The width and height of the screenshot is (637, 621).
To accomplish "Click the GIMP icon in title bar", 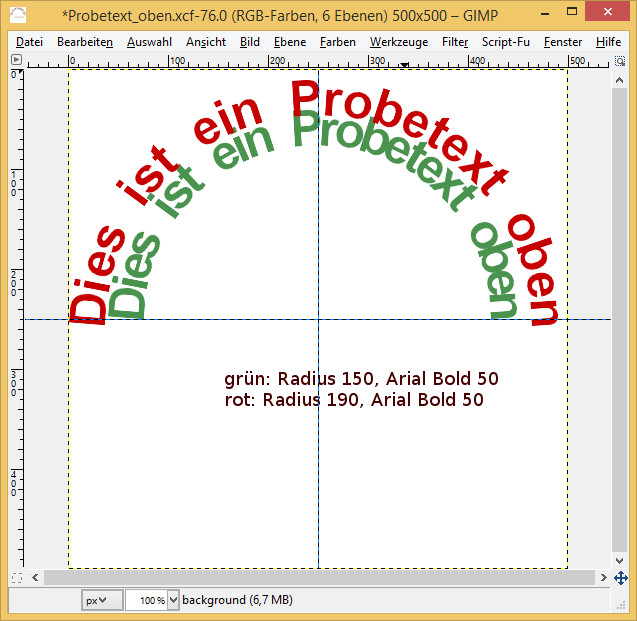I will (17, 15).
